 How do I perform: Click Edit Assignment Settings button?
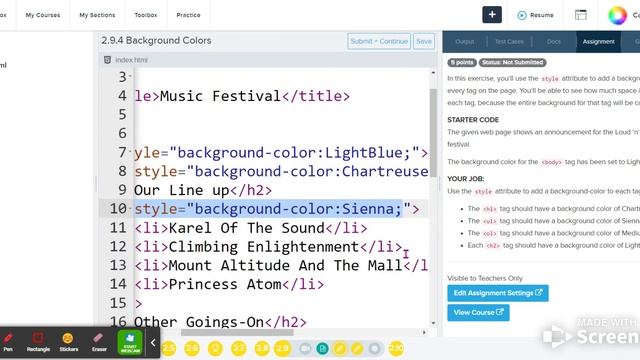coord(498,293)
